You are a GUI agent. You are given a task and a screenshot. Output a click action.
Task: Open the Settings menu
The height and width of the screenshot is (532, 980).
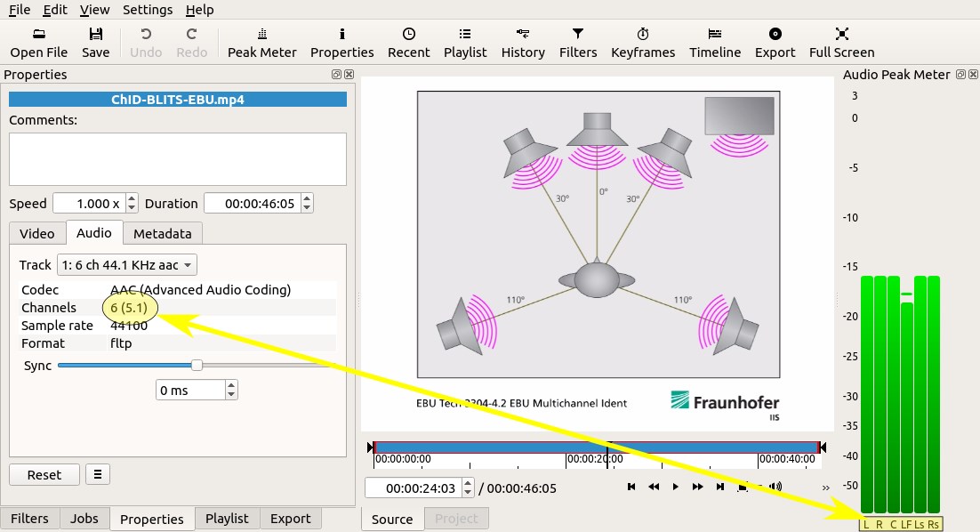pos(148,10)
